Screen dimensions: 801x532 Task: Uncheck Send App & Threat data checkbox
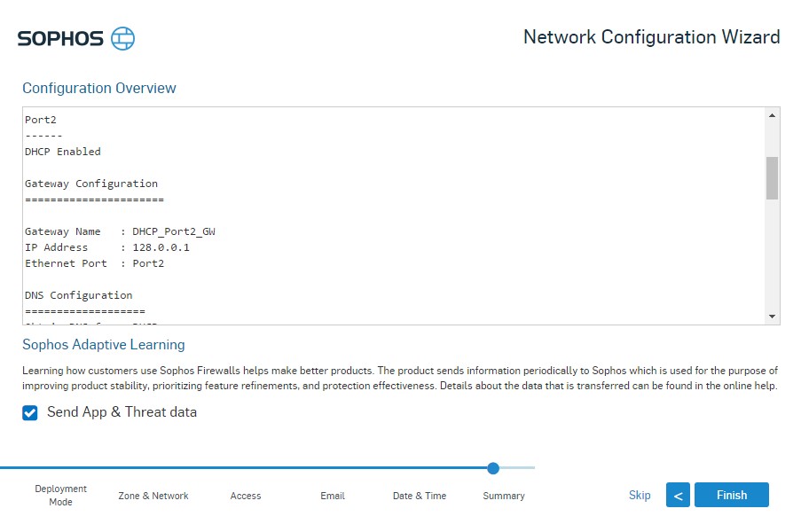tap(30, 412)
